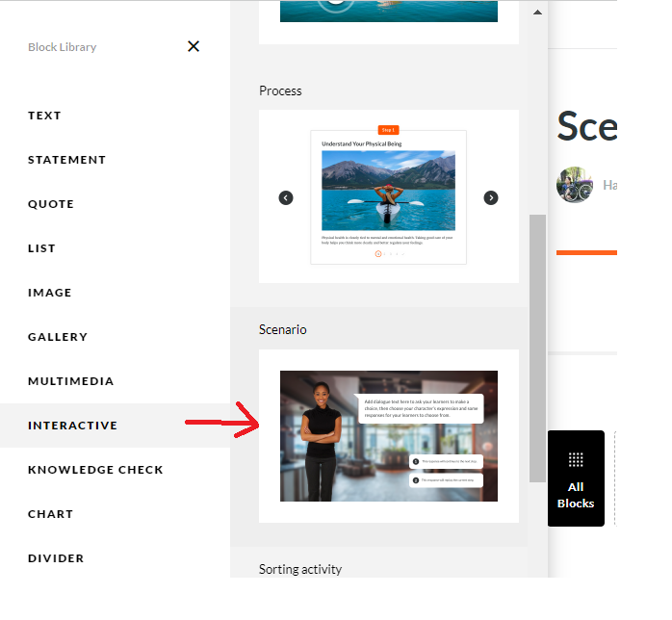Insert the Process block thumbnail

pyautogui.click(x=389, y=196)
